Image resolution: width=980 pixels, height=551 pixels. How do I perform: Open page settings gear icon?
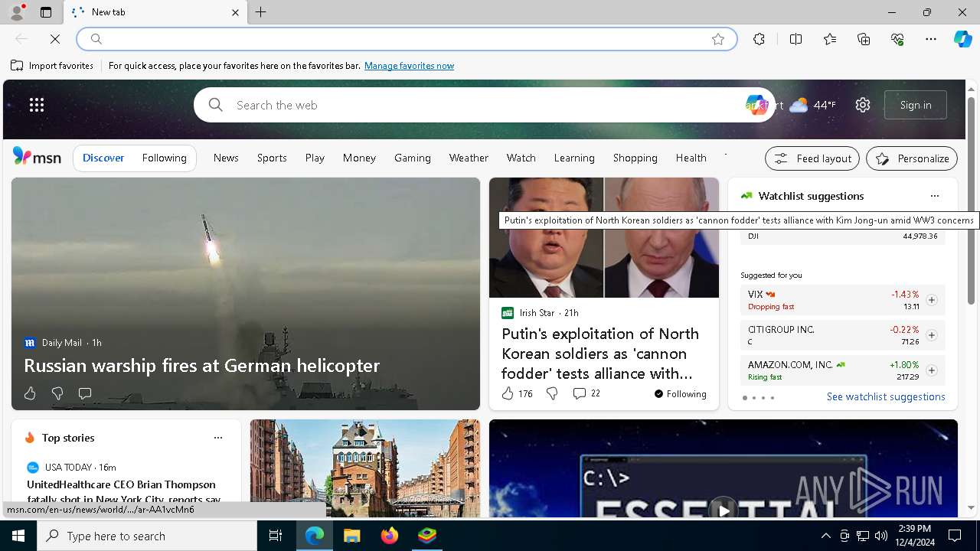[863, 105]
